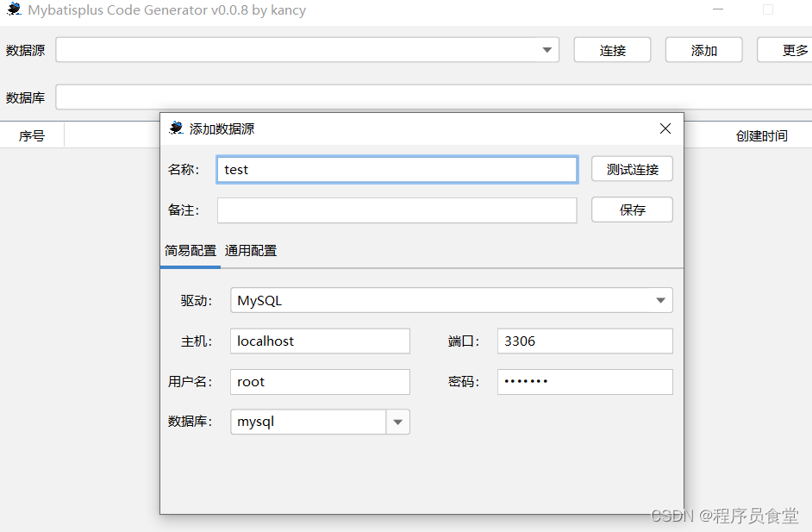Click the 名称 field containing test
812x532 pixels.
click(x=397, y=169)
